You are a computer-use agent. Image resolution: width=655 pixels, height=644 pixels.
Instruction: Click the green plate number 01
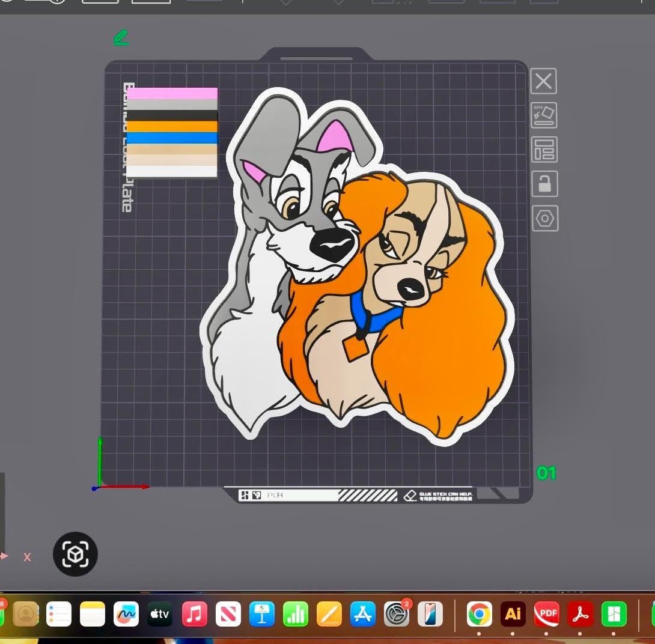(x=546, y=473)
